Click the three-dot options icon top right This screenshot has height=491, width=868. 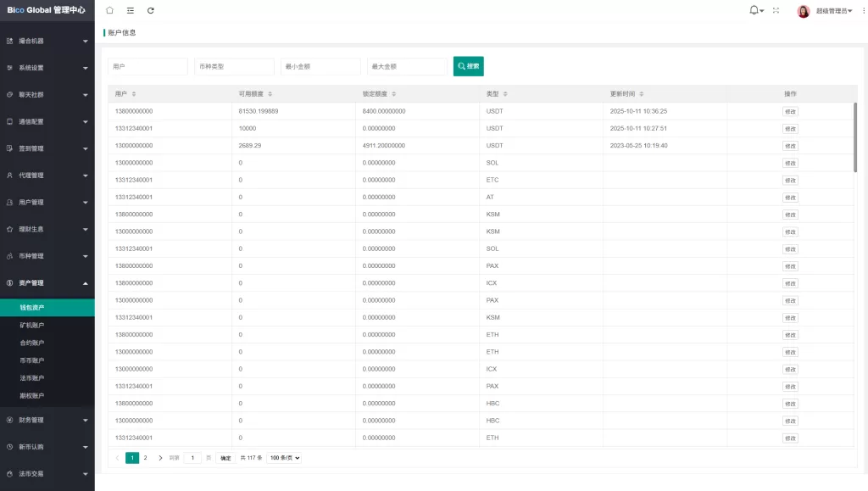pos(863,10)
